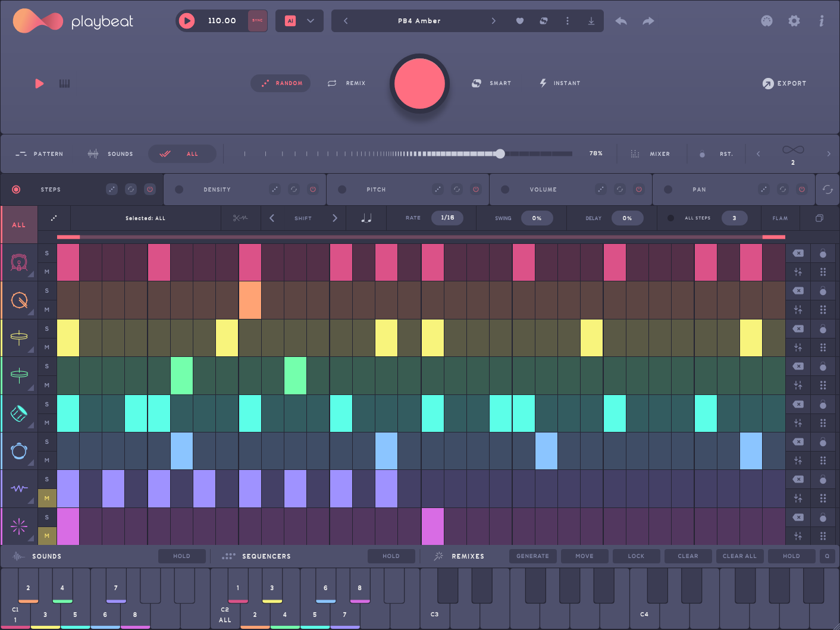Adjust the 78% randomization amount slider
The image size is (840, 630).
500,154
